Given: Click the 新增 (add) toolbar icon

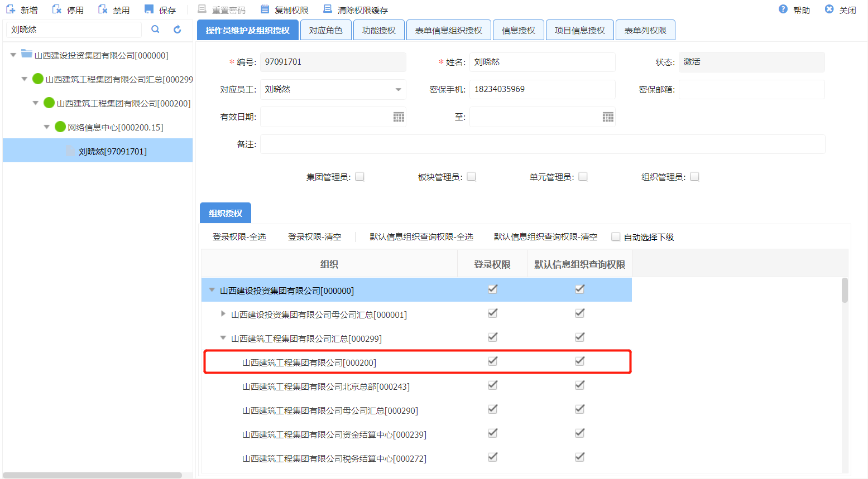Looking at the screenshot, I should pyautogui.click(x=11, y=9).
